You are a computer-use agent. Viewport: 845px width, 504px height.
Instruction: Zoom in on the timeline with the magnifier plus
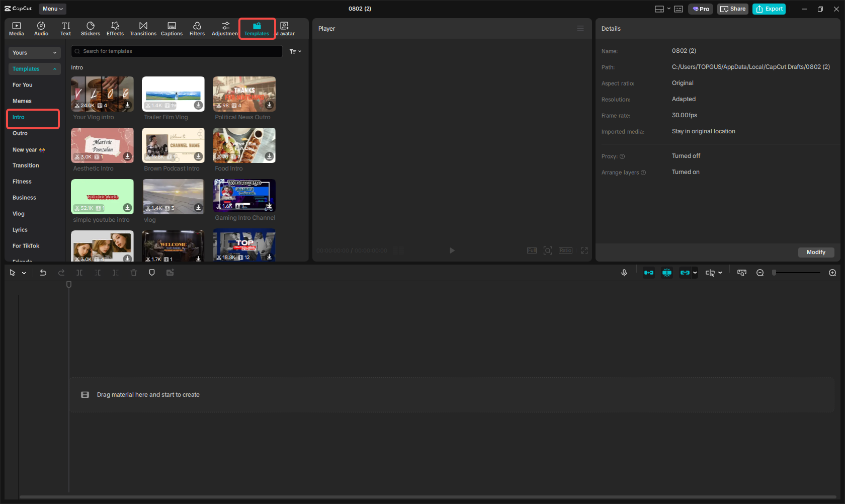click(x=832, y=273)
